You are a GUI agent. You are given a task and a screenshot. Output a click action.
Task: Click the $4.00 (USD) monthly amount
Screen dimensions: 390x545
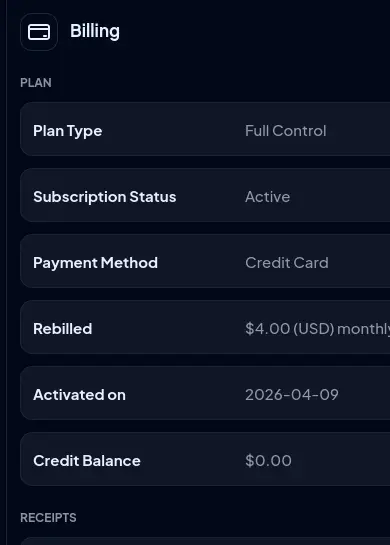click(317, 329)
